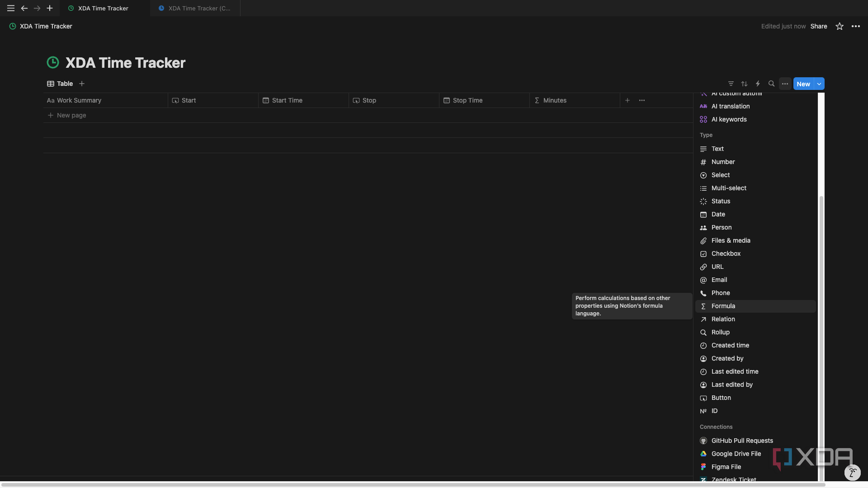Select Google Drive File connection
The width and height of the screenshot is (868, 488).
pyautogui.click(x=755, y=454)
